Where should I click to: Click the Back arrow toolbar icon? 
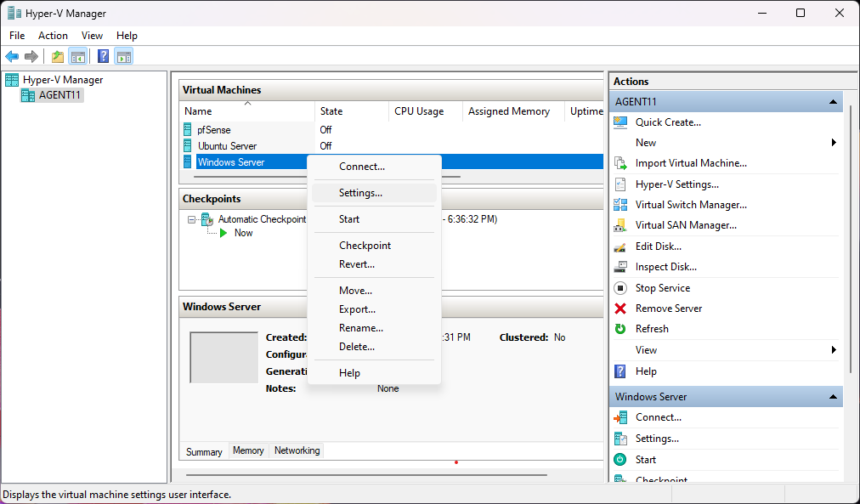[x=12, y=57]
